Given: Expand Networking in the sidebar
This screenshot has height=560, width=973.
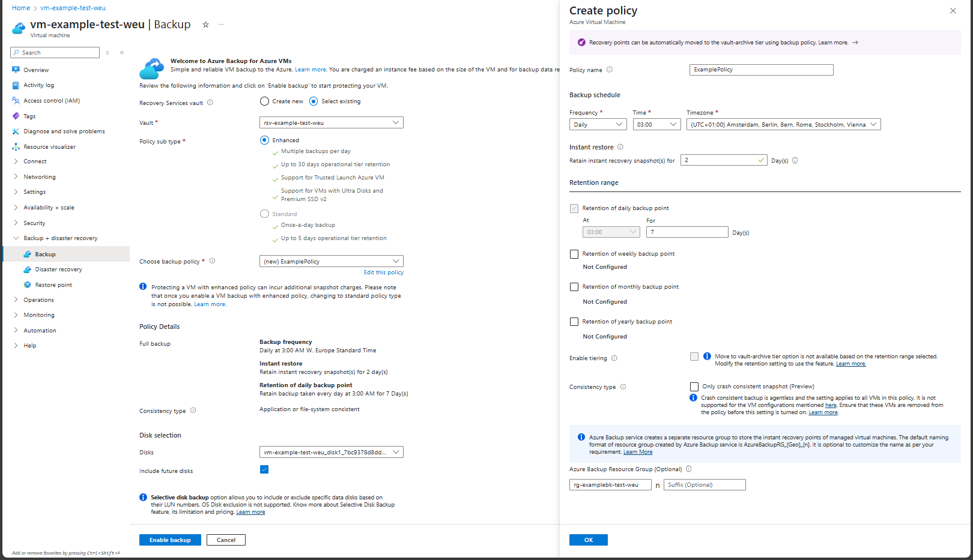Looking at the screenshot, I should 40,177.
